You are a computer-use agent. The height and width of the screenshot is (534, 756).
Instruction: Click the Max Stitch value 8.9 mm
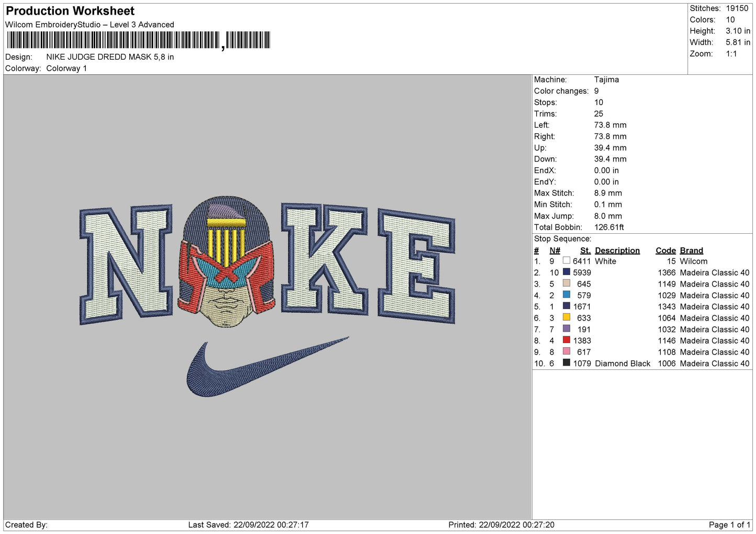pos(608,193)
